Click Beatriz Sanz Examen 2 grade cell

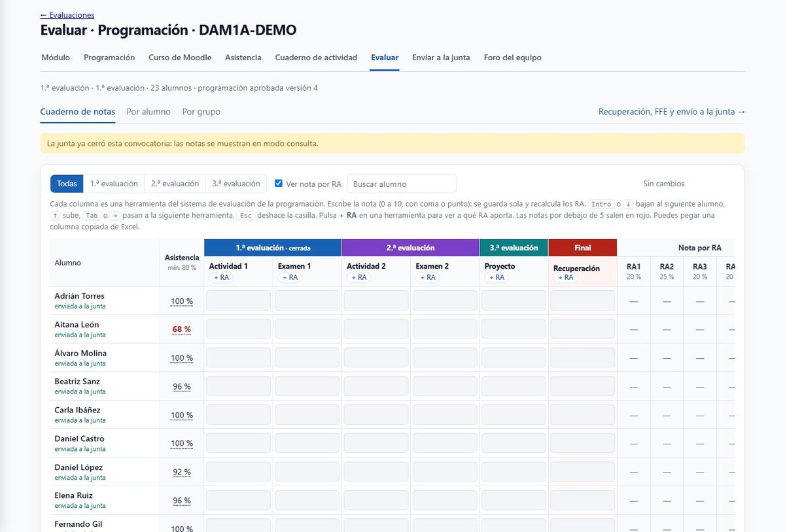tap(445, 386)
